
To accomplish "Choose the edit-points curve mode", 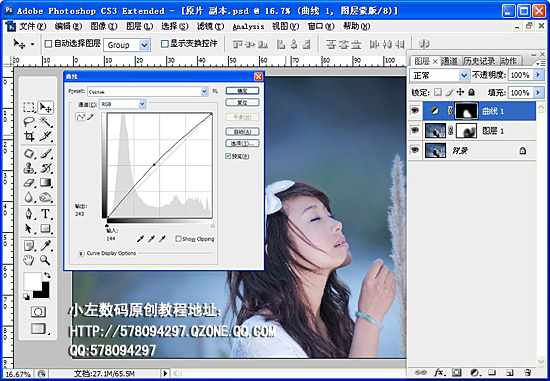I will pyautogui.click(x=81, y=117).
